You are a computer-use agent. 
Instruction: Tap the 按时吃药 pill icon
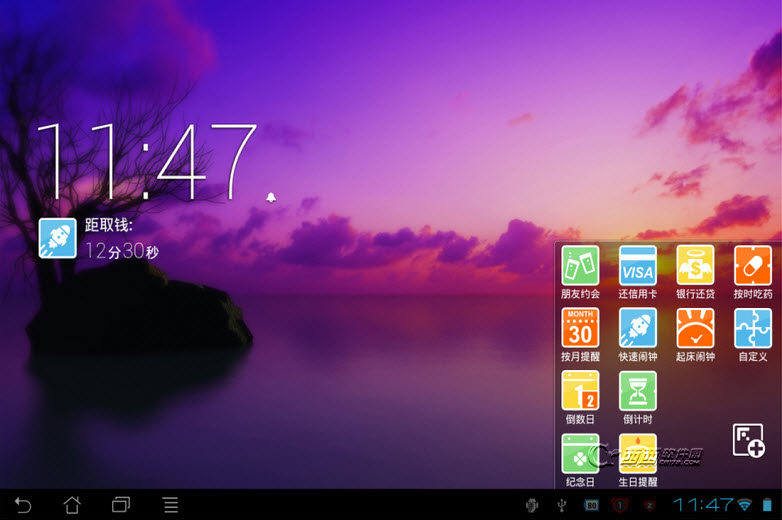point(753,265)
